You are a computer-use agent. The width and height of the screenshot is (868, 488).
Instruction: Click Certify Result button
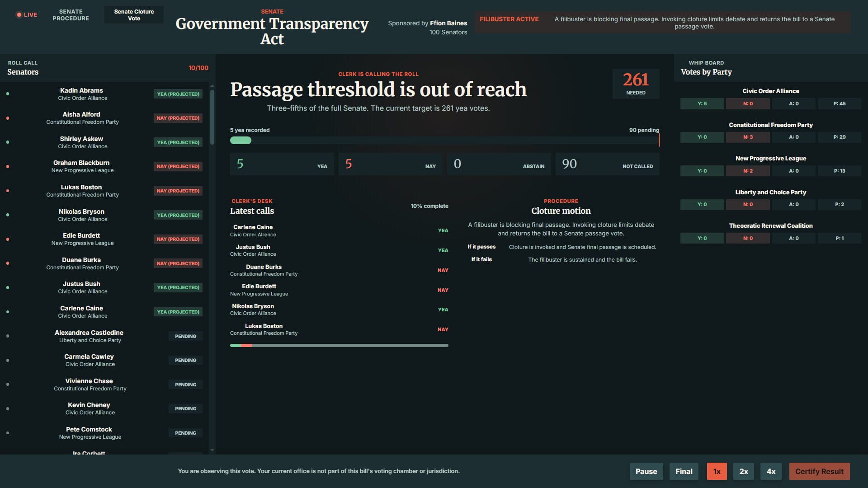[x=819, y=471]
